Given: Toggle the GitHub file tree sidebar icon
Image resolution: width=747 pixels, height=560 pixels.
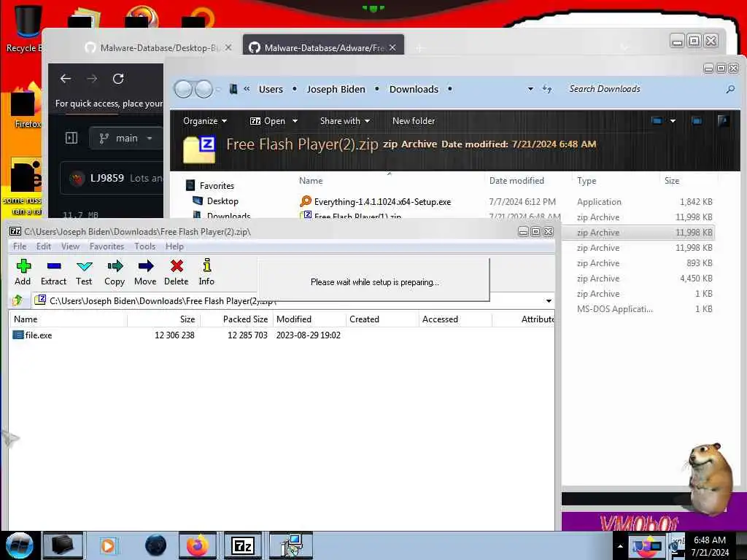Looking at the screenshot, I should click(x=71, y=139).
